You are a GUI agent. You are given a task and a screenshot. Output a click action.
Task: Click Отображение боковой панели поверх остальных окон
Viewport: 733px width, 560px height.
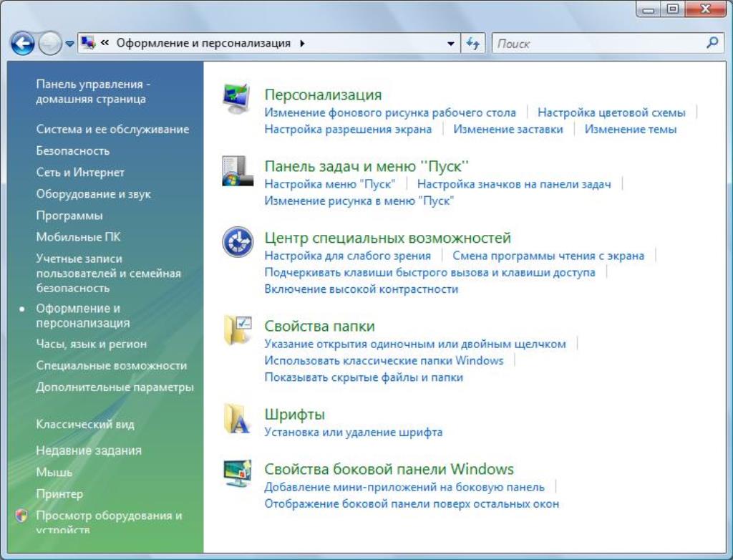(412, 504)
